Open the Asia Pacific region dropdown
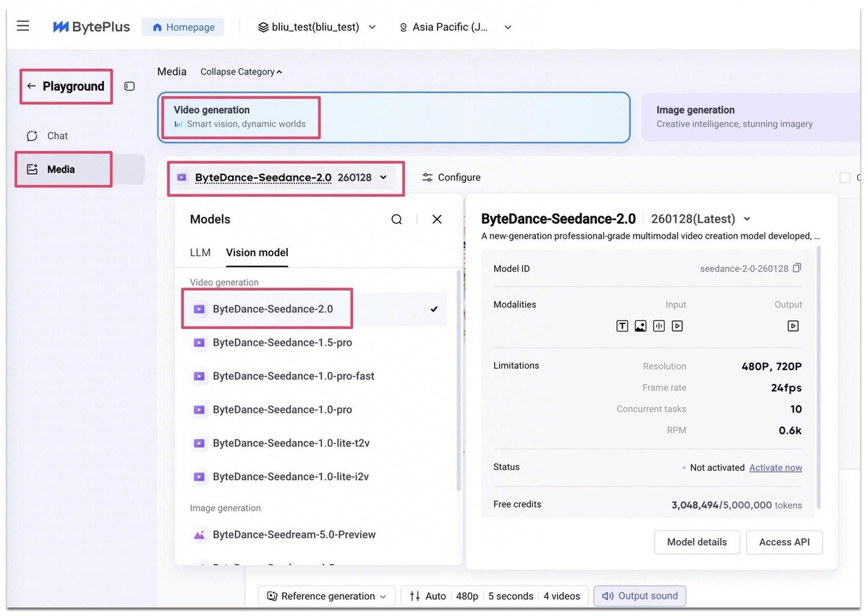 pos(456,27)
